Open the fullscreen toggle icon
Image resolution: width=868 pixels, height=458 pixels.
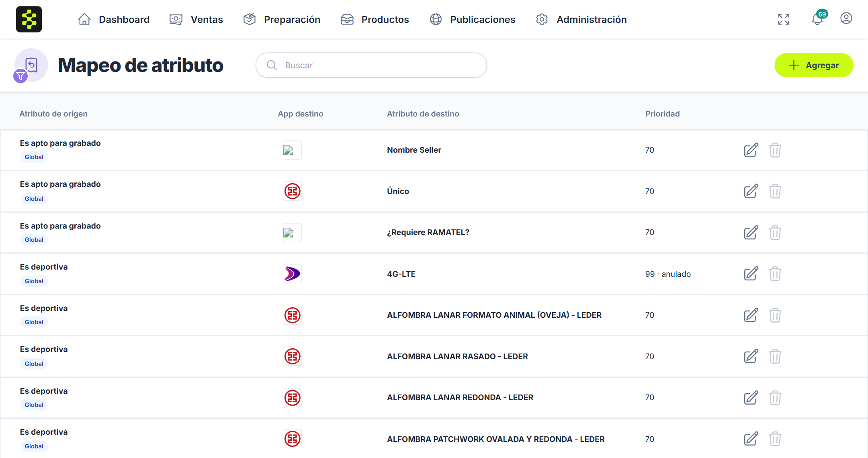click(x=784, y=19)
